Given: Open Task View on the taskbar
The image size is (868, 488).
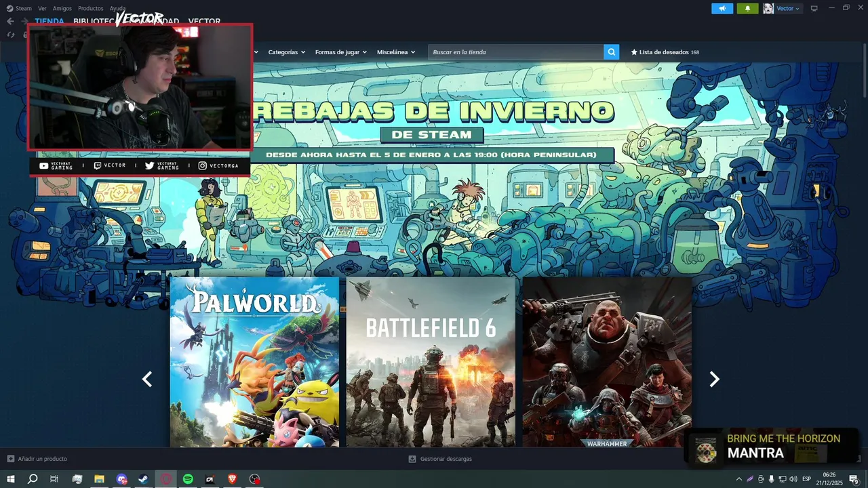Looking at the screenshot, I should pos(54,479).
